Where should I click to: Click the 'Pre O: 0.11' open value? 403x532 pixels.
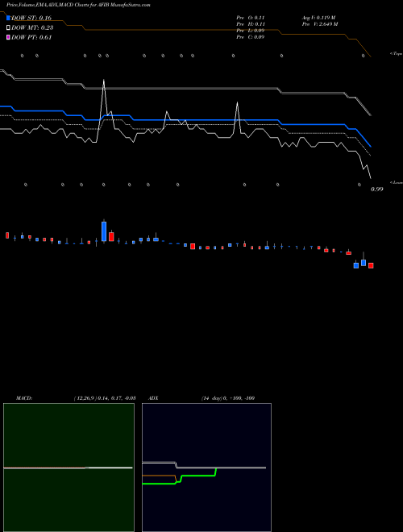coord(251,18)
